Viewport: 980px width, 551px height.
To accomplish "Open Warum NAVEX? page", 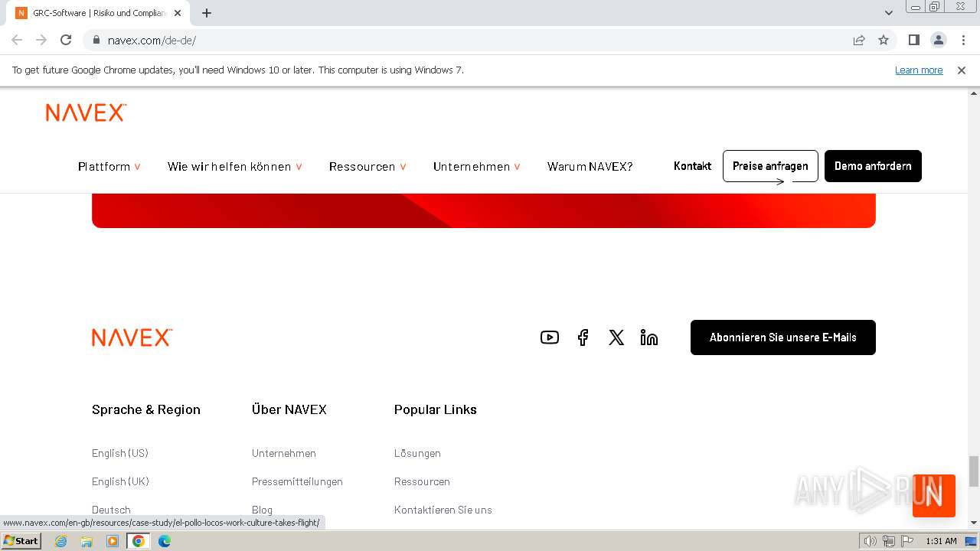I will 590,166.
